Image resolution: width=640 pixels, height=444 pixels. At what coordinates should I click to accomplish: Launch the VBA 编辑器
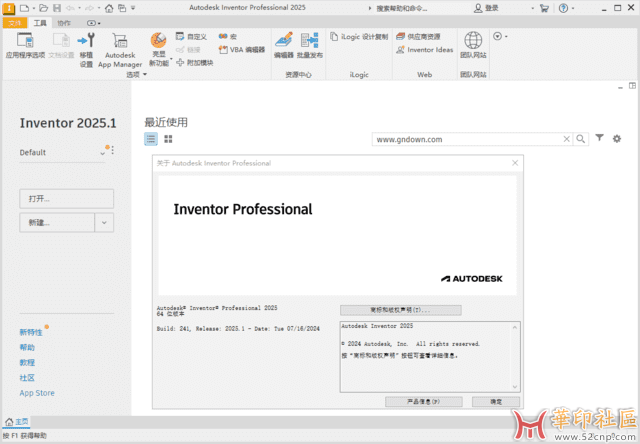pos(242,50)
